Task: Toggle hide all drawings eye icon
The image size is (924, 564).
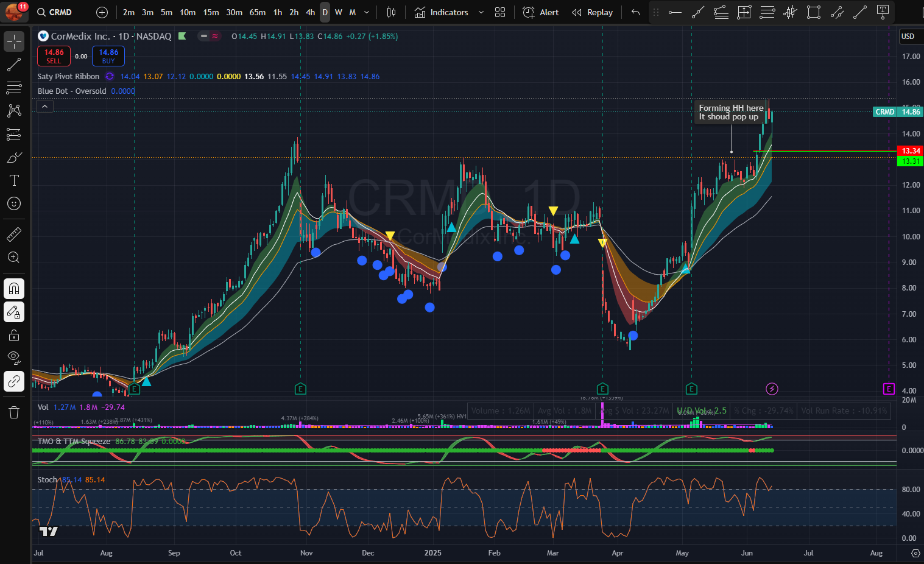Action: click(14, 358)
